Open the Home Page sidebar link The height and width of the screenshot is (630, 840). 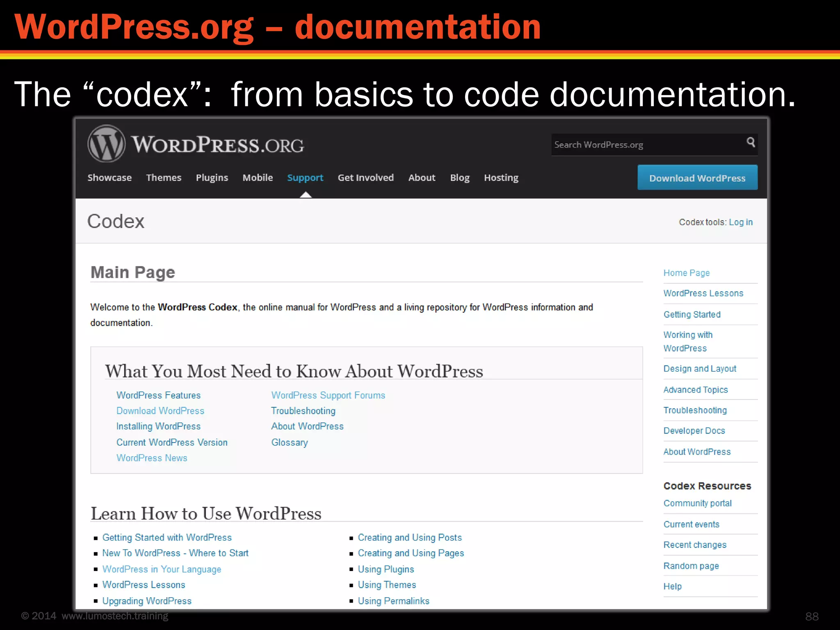point(686,273)
